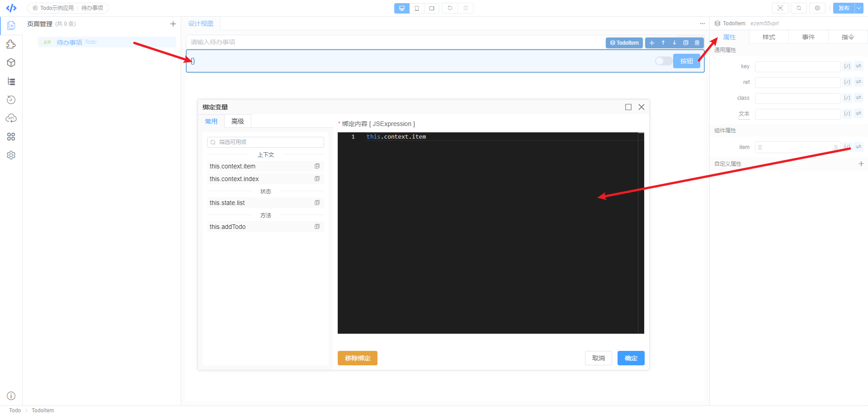Image resolution: width=868 pixels, height=415 pixels.
Task: Switch to tablet preview mode
Action: coord(432,8)
